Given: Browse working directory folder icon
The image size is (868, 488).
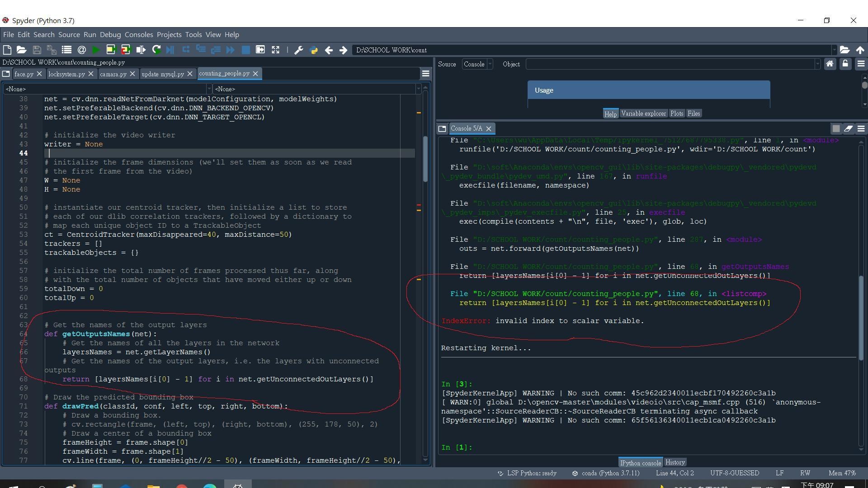Looking at the screenshot, I should point(844,50).
